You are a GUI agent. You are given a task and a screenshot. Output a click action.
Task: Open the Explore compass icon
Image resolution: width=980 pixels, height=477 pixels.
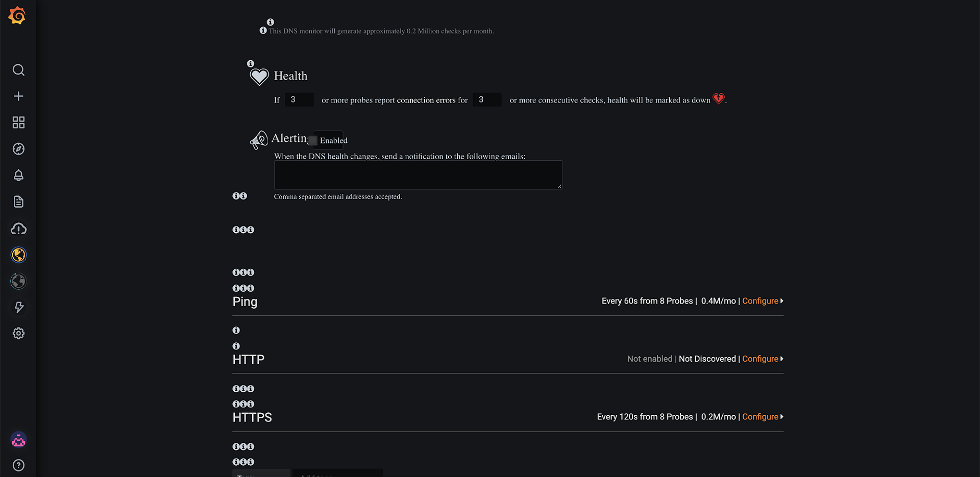(x=18, y=149)
